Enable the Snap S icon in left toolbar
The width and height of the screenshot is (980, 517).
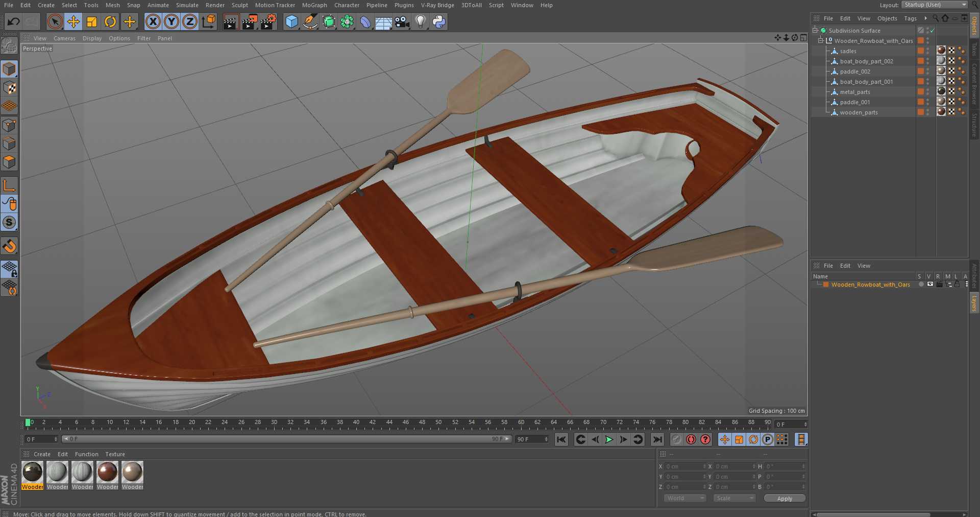(x=9, y=223)
